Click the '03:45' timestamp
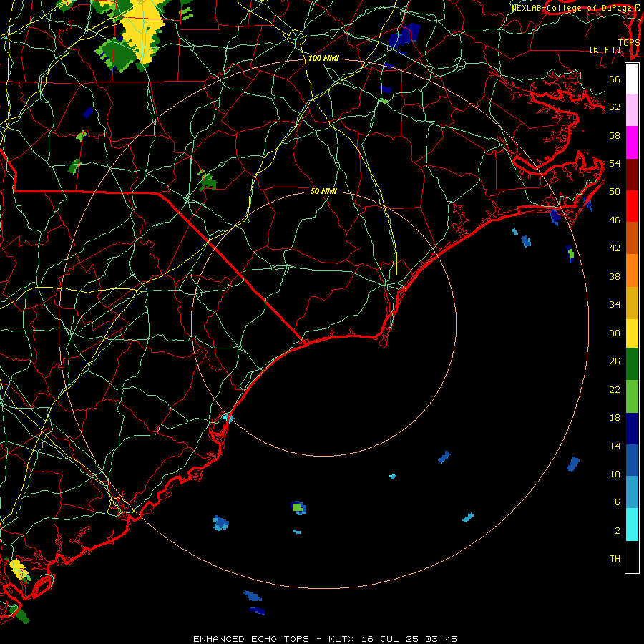 441,639
